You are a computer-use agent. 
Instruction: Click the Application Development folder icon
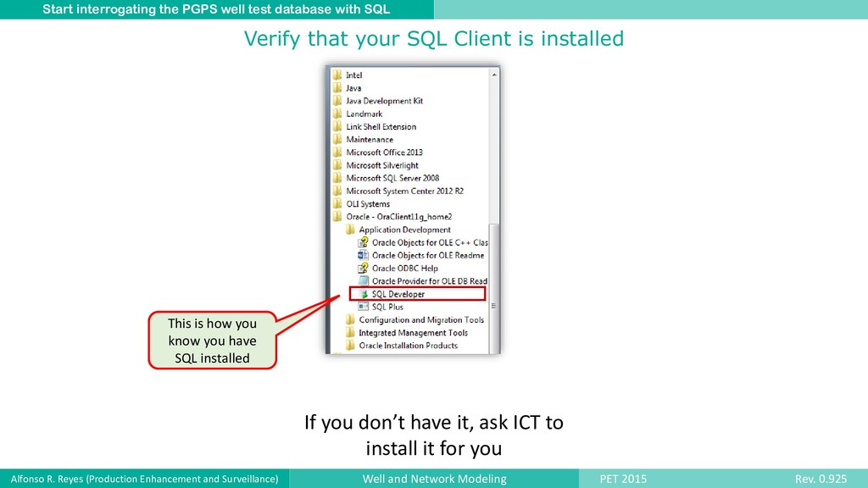point(350,229)
